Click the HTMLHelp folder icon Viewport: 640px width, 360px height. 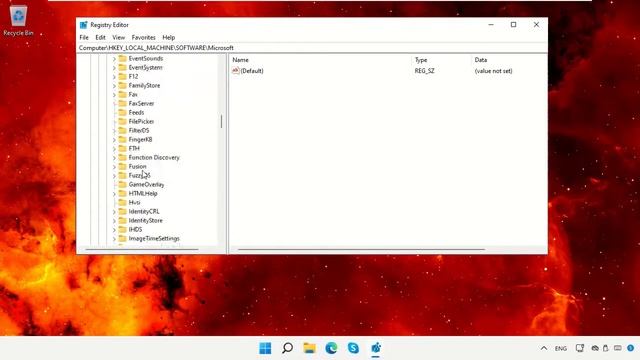coord(122,193)
